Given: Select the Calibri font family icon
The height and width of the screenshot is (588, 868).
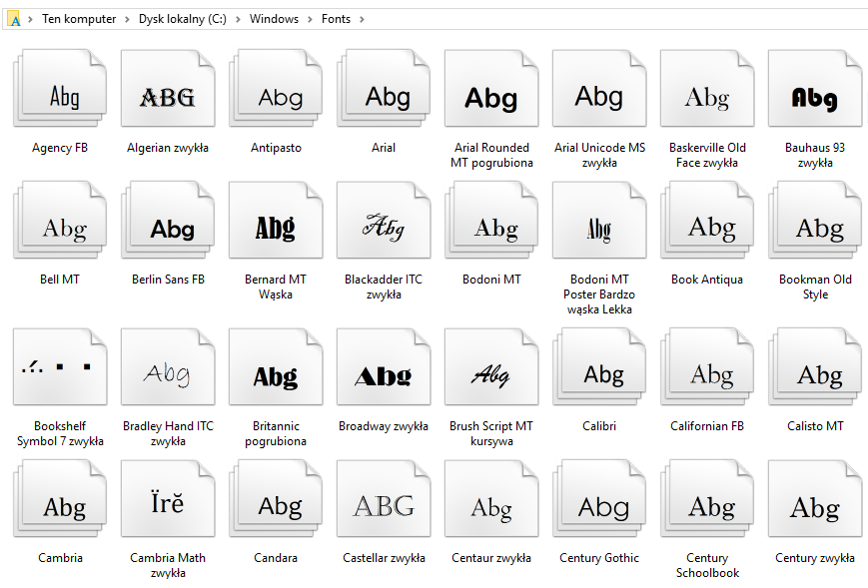Looking at the screenshot, I should [x=599, y=366].
